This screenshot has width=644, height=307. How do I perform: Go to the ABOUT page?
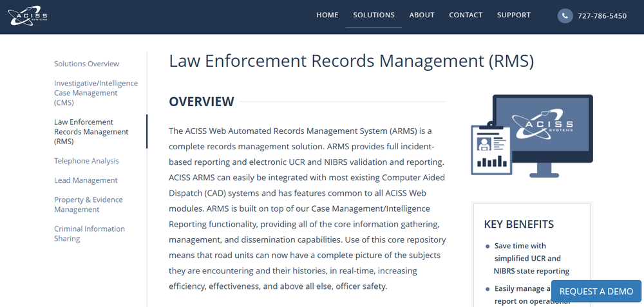click(422, 15)
